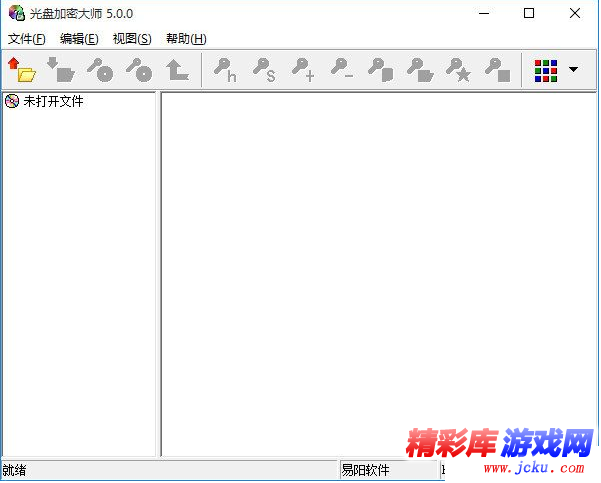Open the 编辑(E) menu
The height and width of the screenshot is (483, 601).
click(x=79, y=39)
